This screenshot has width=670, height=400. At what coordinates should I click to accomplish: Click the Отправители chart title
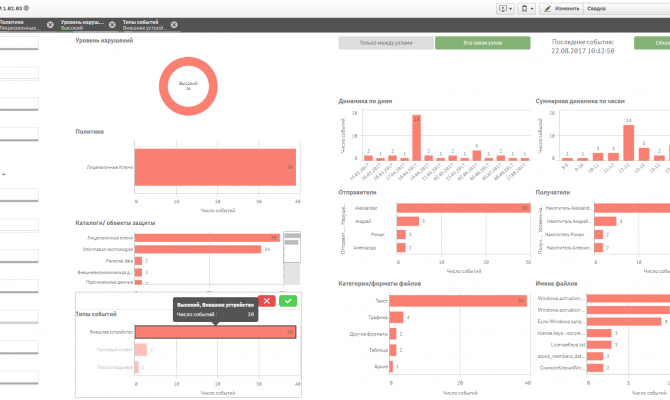click(x=358, y=192)
